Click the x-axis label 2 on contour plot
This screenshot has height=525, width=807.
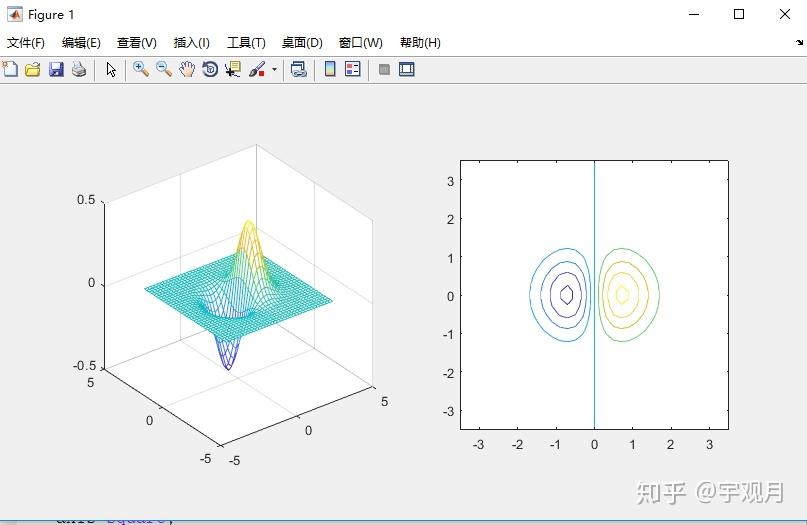[670, 445]
